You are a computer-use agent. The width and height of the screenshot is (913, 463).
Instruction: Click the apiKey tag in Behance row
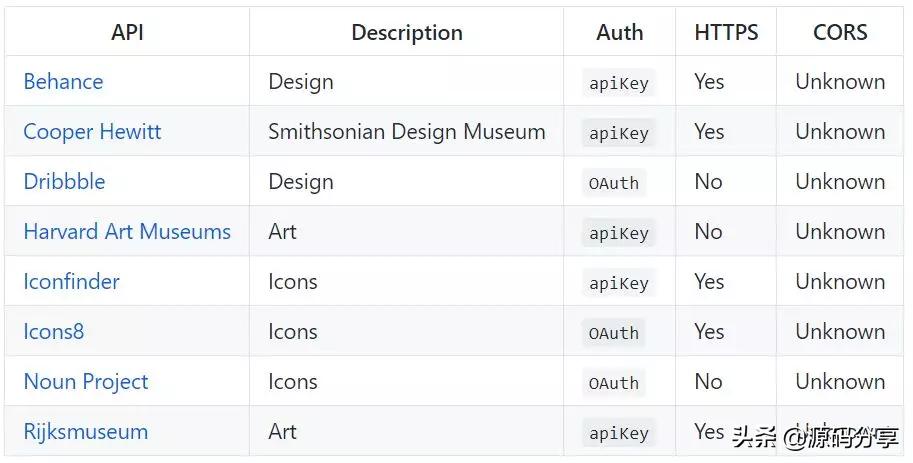[619, 83]
